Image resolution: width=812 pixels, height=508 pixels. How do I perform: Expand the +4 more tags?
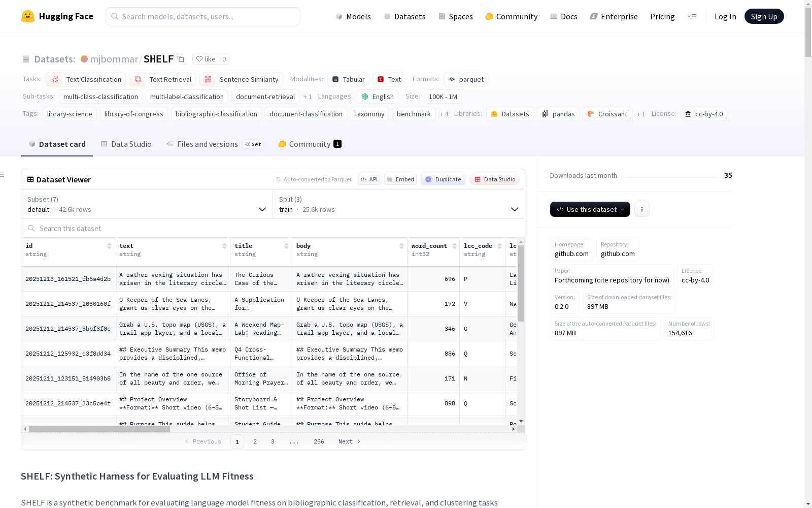(x=444, y=114)
